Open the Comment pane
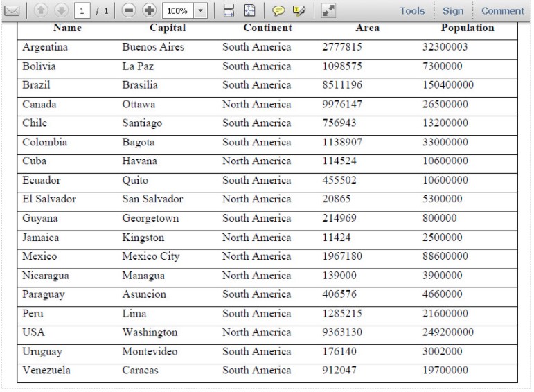534x392 pixels. 502,11
